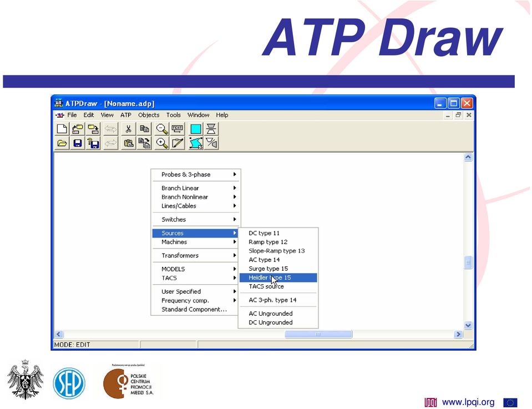The height and width of the screenshot is (409, 532).
Task: Choose Standard Component... from context menu
Action: click(195, 309)
